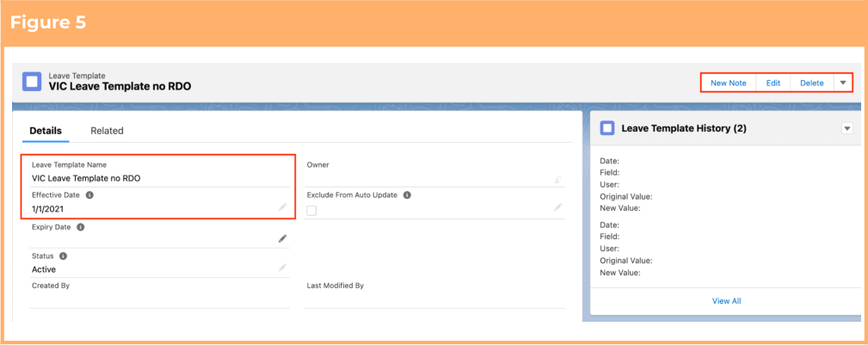Toggle the Exclude From Auto Update checkbox
The image size is (868, 345).
(311, 211)
